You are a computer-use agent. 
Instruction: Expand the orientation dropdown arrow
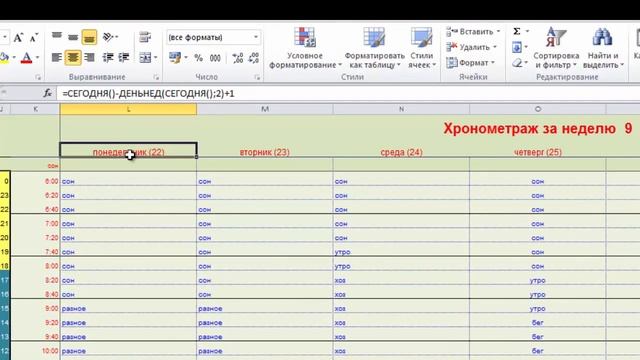pos(117,37)
